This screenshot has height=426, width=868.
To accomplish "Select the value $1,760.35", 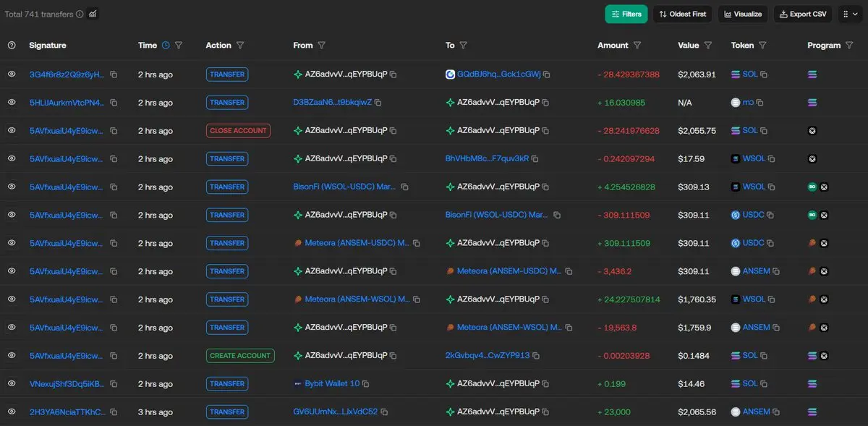I will (697, 299).
